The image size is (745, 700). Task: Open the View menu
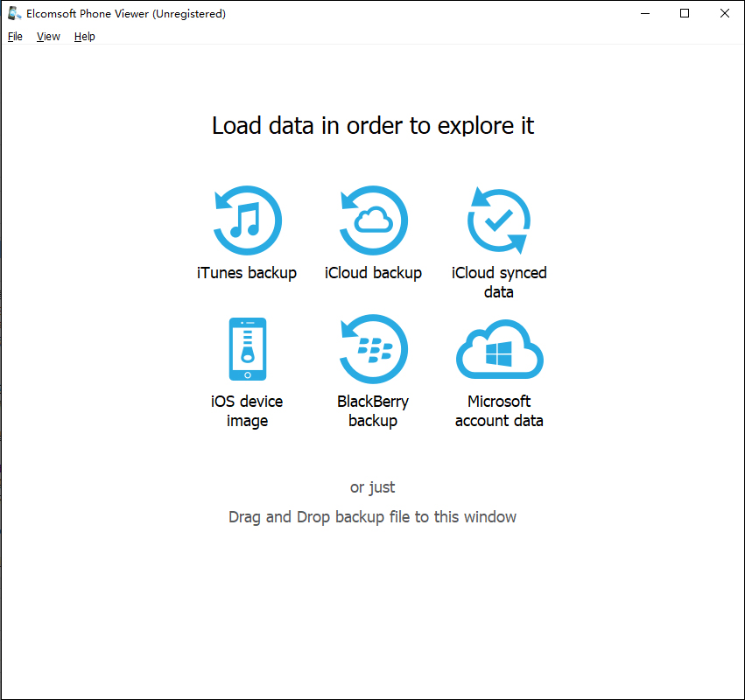[x=48, y=37]
